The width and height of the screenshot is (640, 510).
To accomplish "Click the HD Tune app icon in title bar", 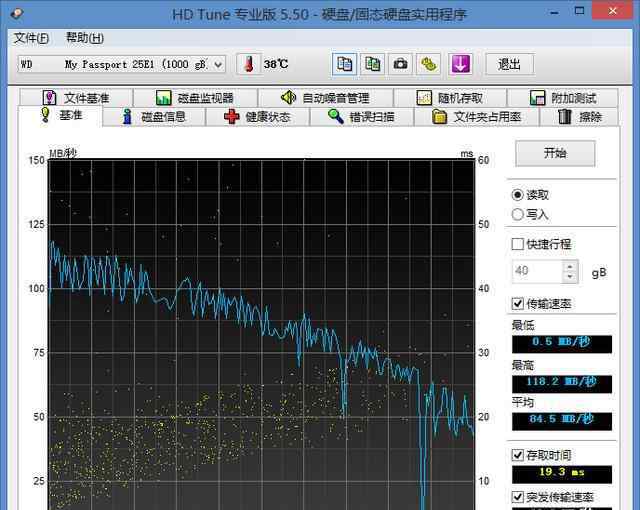I will pyautogui.click(x=17, y=13).
